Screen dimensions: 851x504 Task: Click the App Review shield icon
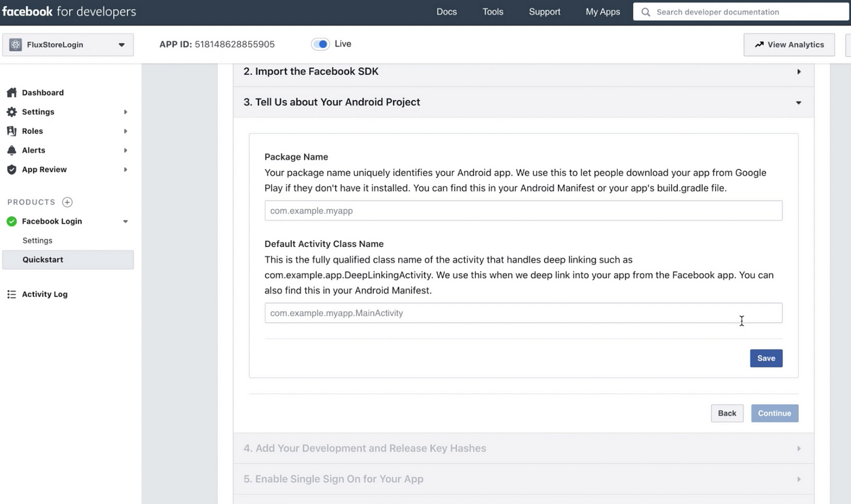click(12, 170)
